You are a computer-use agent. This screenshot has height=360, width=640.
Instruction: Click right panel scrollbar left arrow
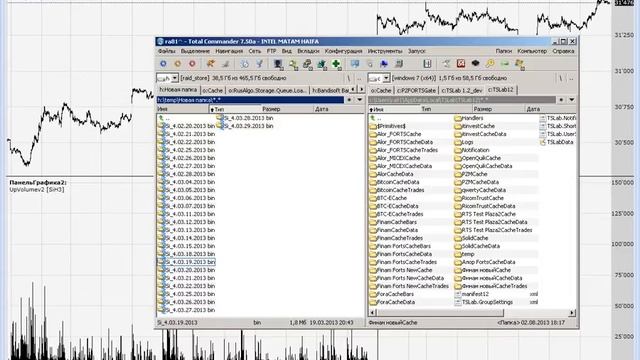372,313
